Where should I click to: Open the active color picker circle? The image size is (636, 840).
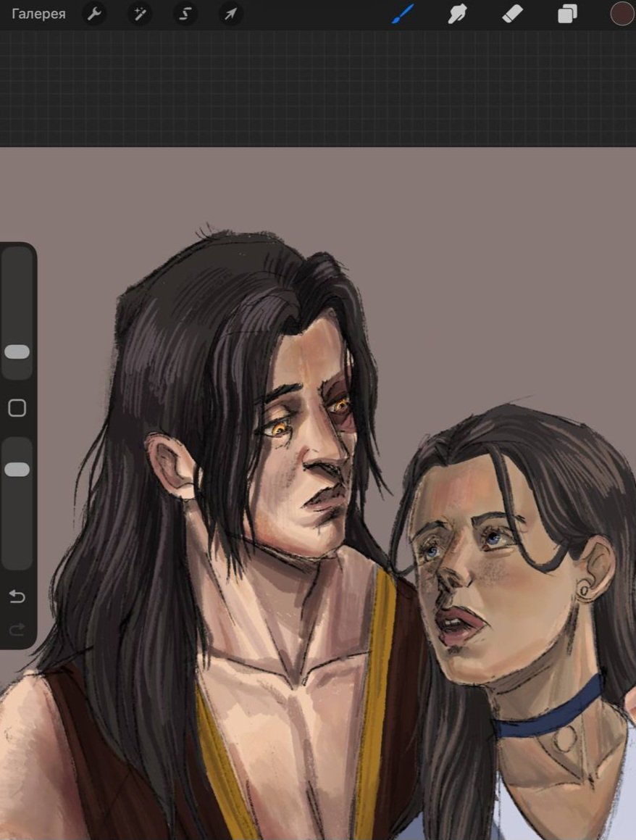click(622, 14)
